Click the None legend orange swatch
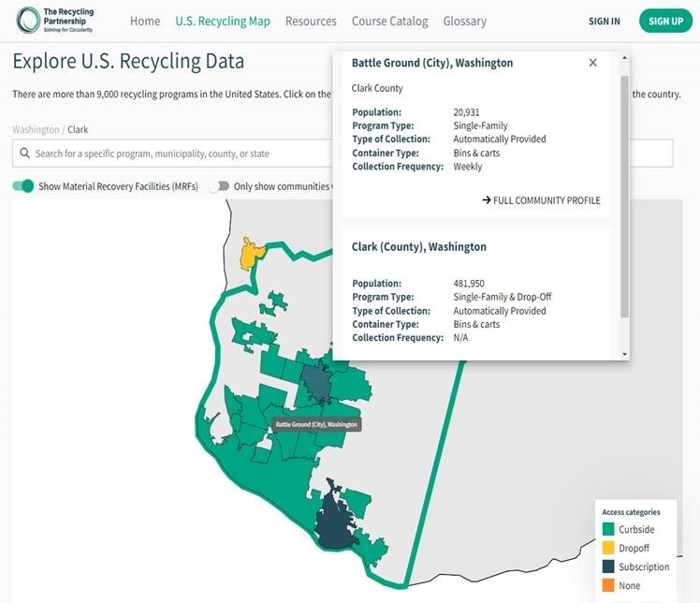Image resolution: width=700 pixels, height=603 pixels. coord(608,585)
